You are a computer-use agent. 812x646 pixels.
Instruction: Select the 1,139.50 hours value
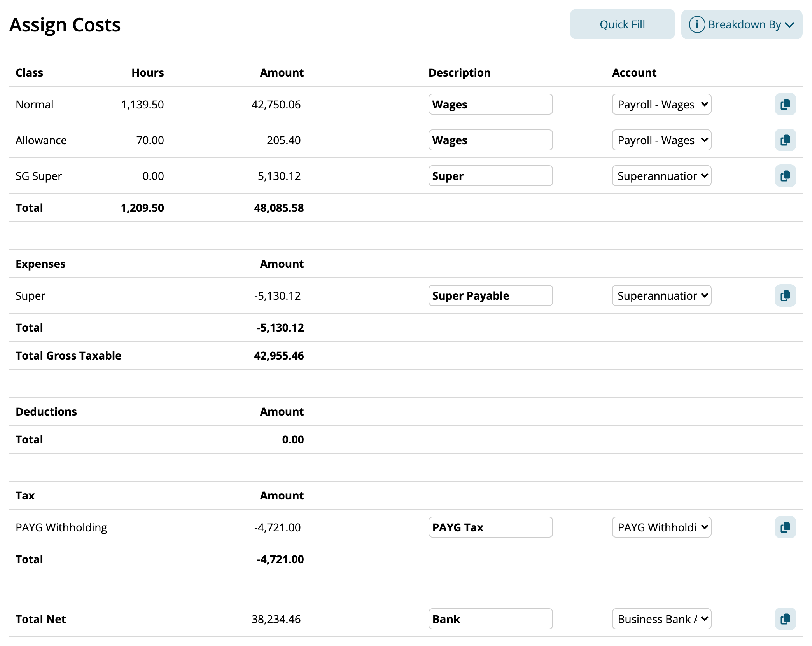pyautogui.click(x=142, y=105)
